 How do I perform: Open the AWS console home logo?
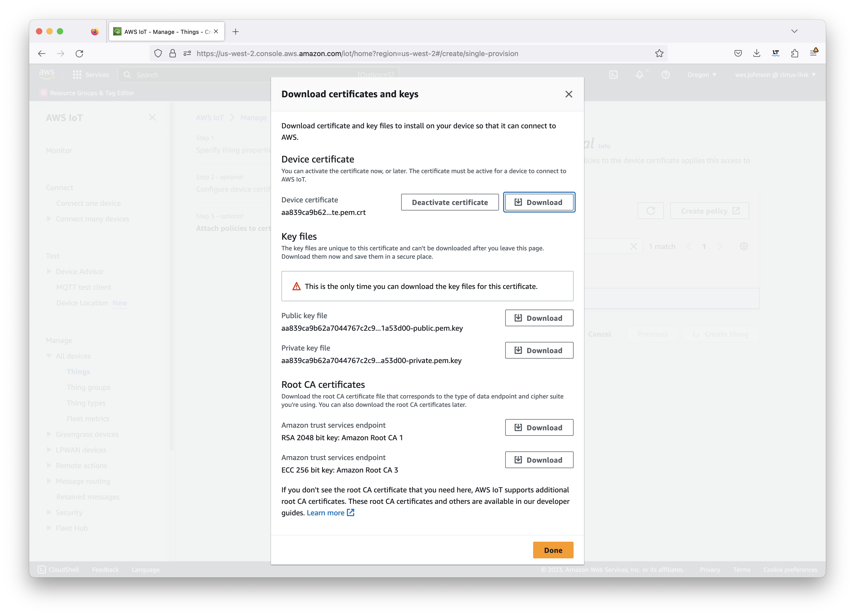47,74
